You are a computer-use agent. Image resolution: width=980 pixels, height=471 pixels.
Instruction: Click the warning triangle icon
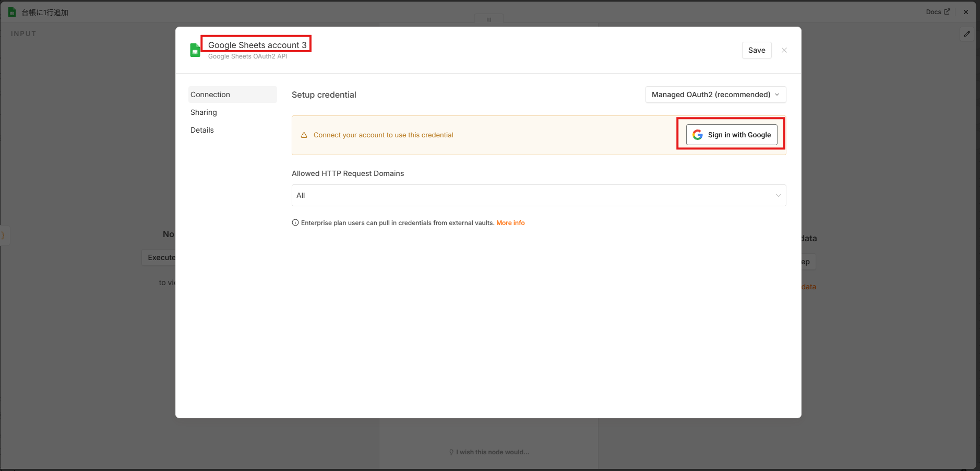pyautogui.click(x=304, y=135)
